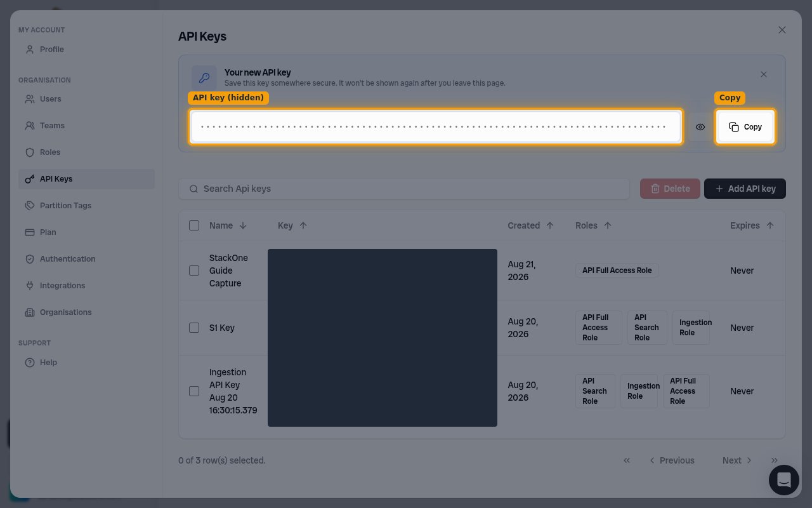This screenshot has width=812, height=508.
Task: Click the search magnifier icon
Action: click(x=193, y=189)
